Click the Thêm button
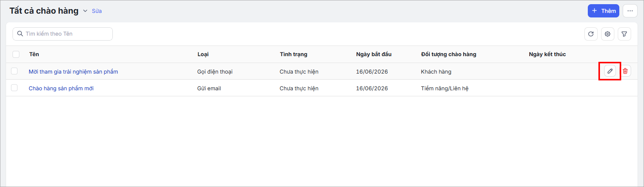 coord(603,11)
